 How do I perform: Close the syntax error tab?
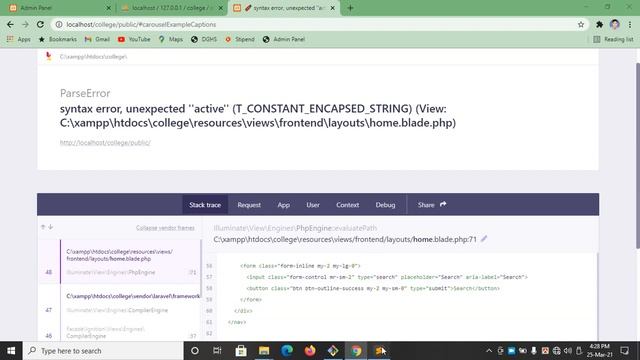tap(333, 8)
